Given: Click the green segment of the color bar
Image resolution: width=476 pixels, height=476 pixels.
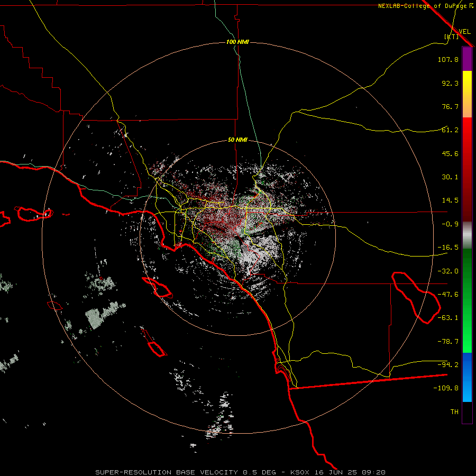Looking at the screenshot, I should click(467, 300).
